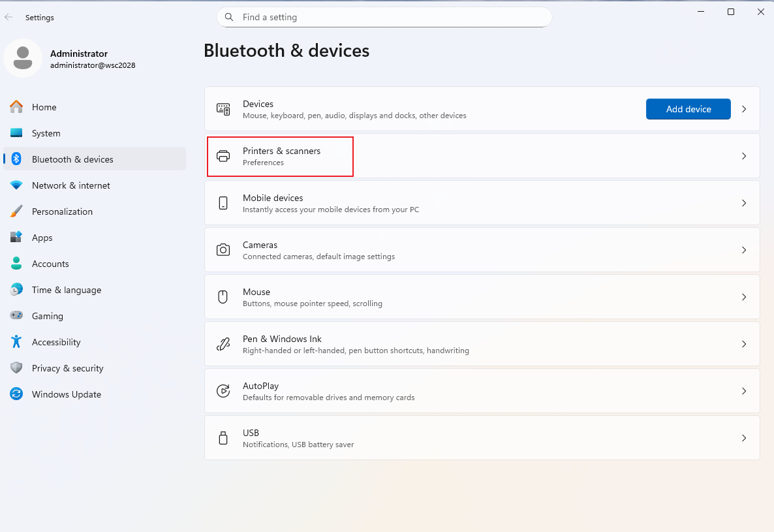Click the back arrow beside Settings
This screenshot has width=774, height=532.
[8, 17]
